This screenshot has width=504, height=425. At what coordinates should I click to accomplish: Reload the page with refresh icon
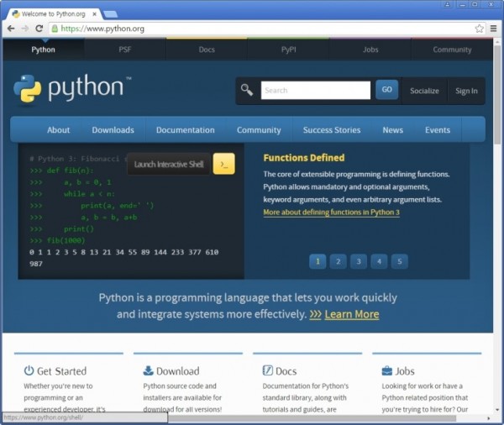[x=39, y=29]
